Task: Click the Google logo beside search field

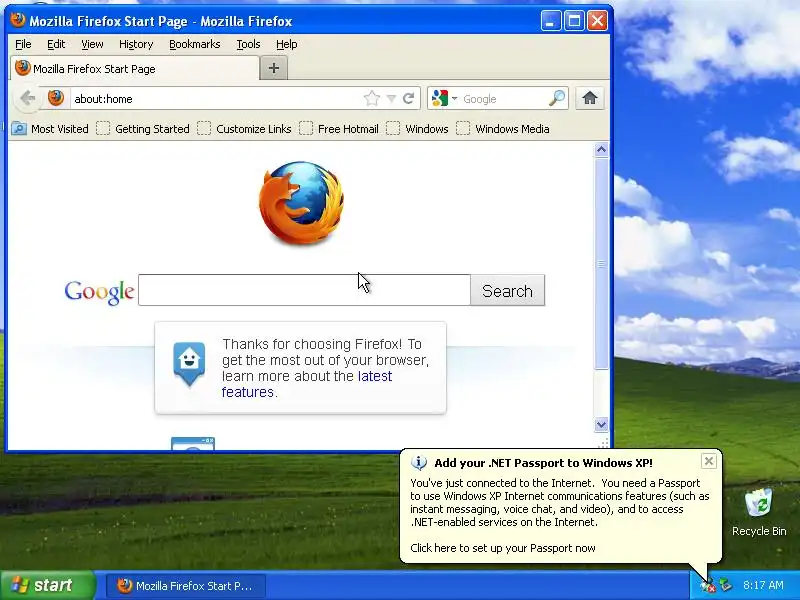Action: point(99,291)
